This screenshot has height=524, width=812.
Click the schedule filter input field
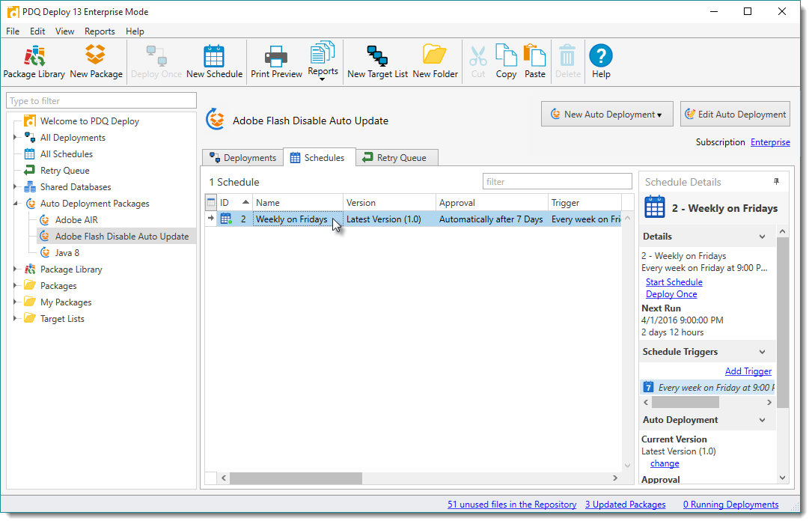557,181
